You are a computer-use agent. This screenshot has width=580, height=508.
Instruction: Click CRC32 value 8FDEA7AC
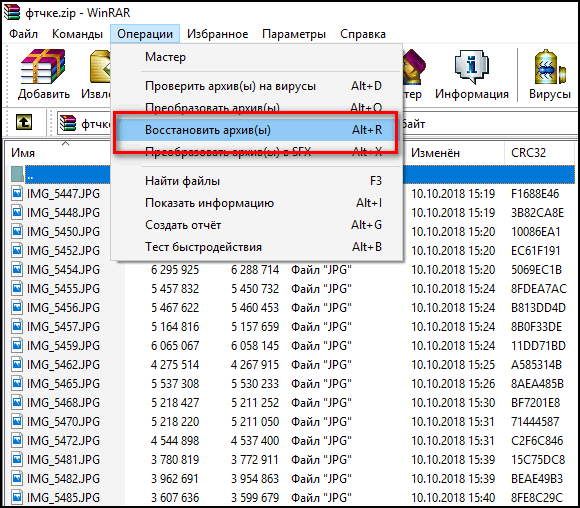click(539, 289)
